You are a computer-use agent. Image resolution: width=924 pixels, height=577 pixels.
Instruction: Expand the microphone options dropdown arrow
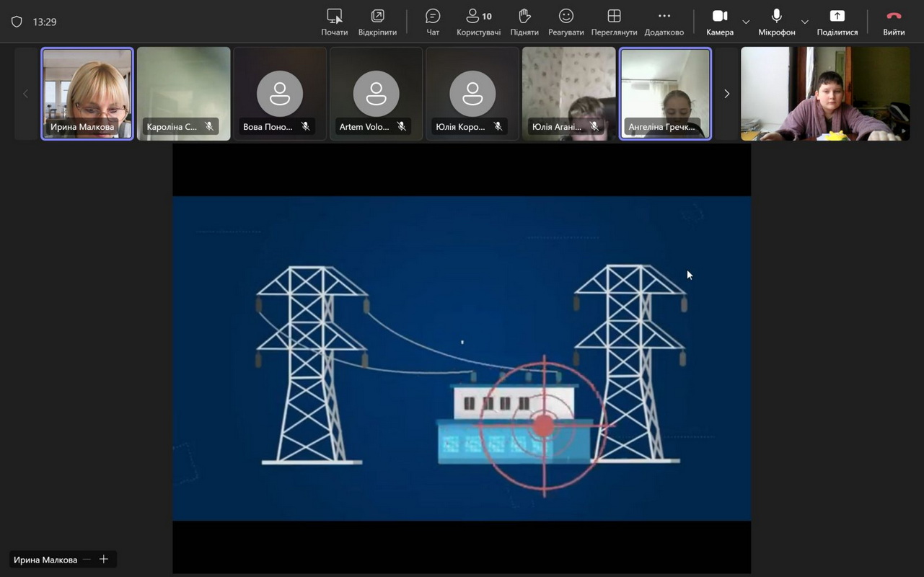point(804,22)
